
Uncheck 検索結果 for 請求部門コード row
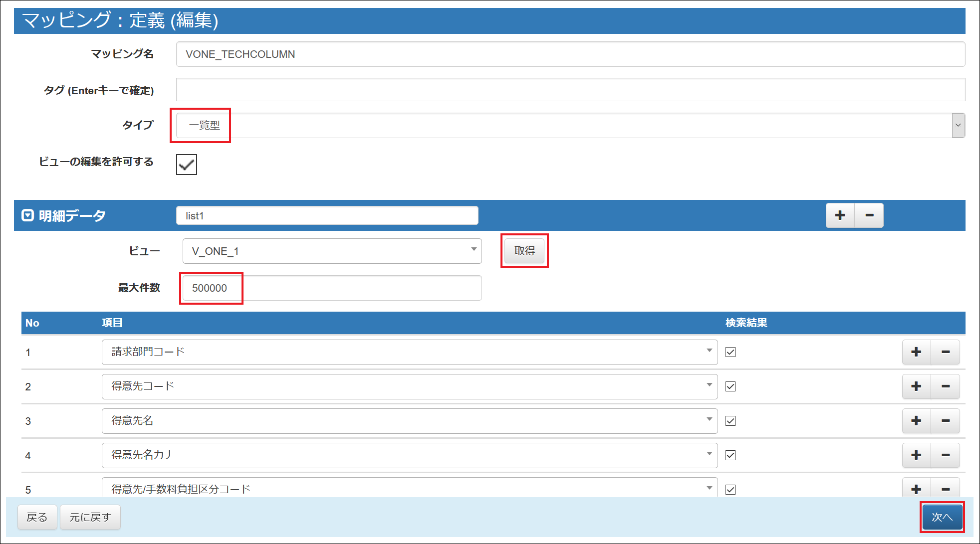pos(731,352)
